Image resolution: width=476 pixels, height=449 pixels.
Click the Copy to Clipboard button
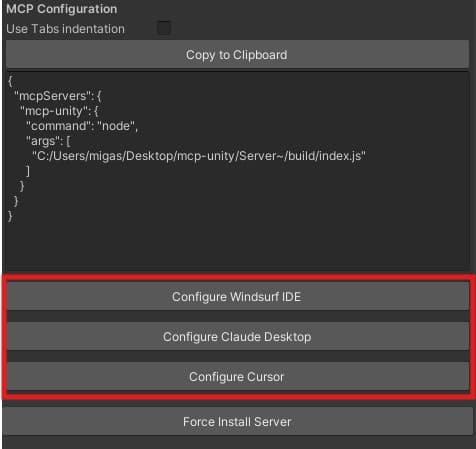(237, 55)
